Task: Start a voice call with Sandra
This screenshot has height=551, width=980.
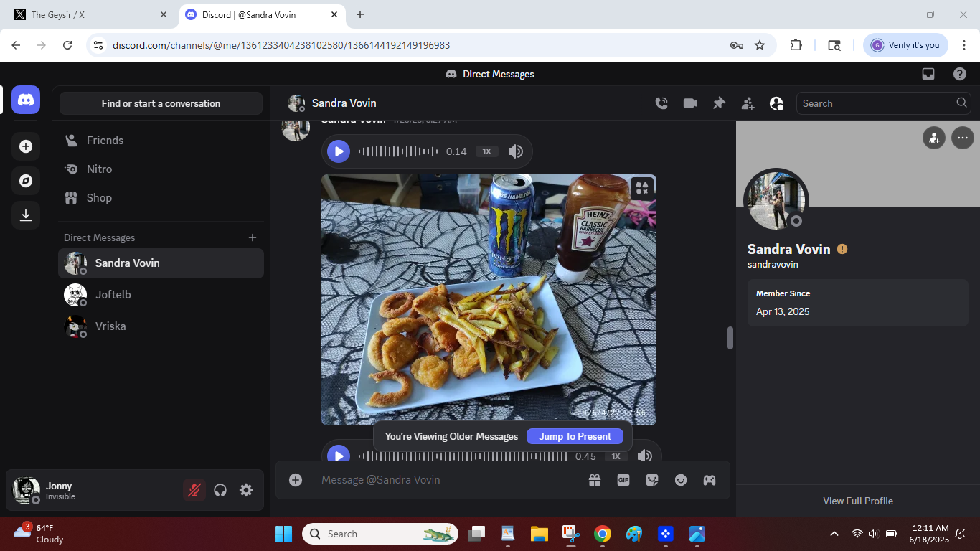Action: click(x=661, y=103)
